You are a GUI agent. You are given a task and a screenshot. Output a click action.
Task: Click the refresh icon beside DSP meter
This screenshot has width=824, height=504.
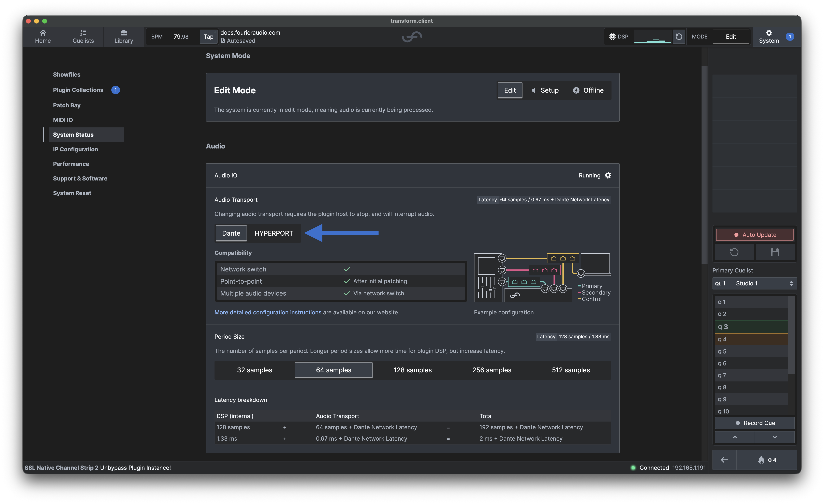click(679, 36)
